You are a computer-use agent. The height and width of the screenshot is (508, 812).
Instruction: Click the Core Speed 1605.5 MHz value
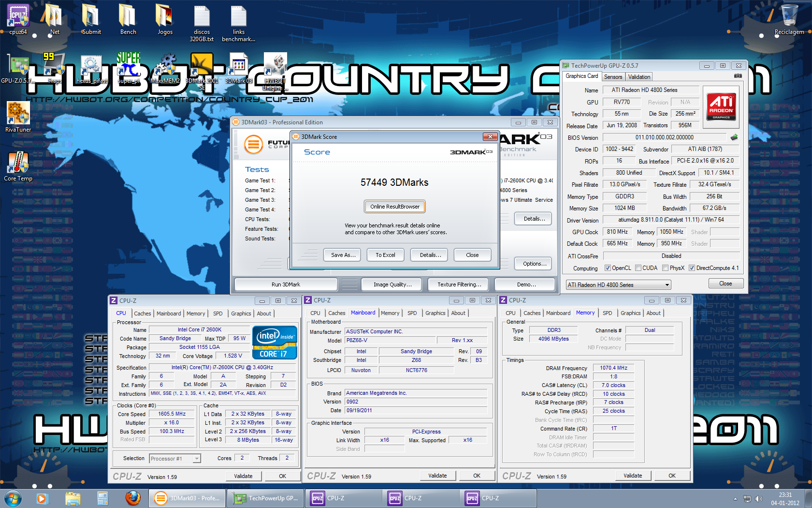pos(172,414)
